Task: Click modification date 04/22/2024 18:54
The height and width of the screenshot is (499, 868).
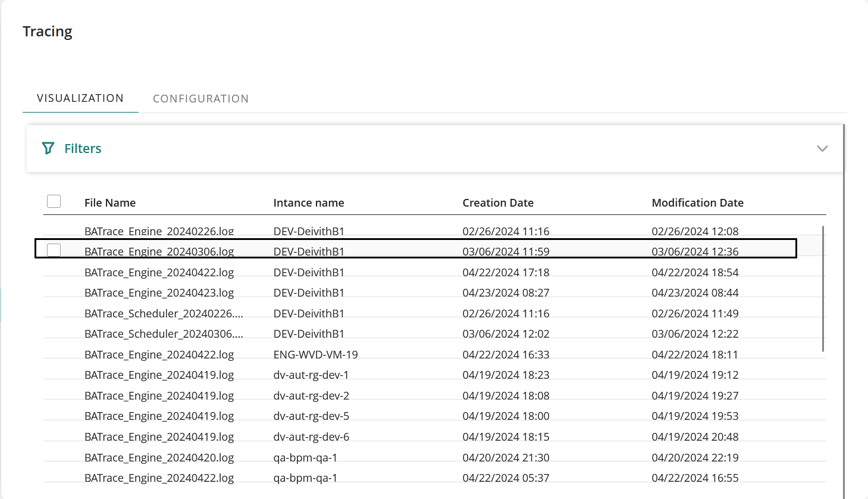Action: [x=695, y=272]
